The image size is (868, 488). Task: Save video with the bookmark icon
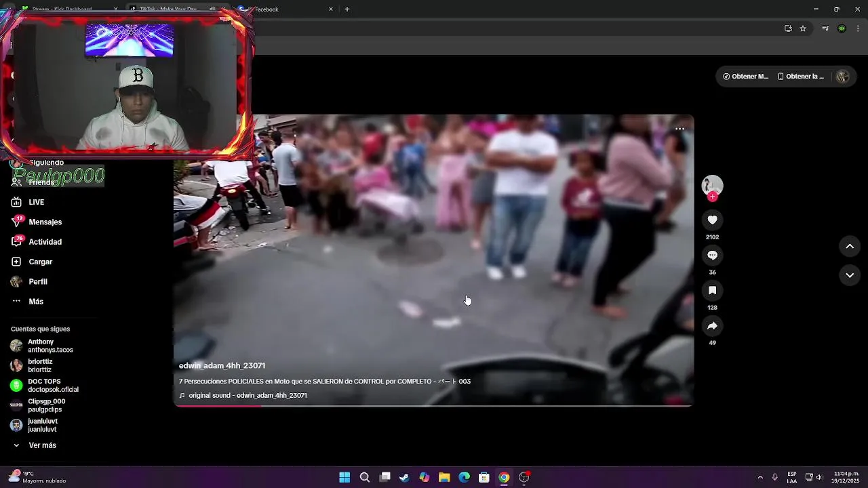coord(712,291)
